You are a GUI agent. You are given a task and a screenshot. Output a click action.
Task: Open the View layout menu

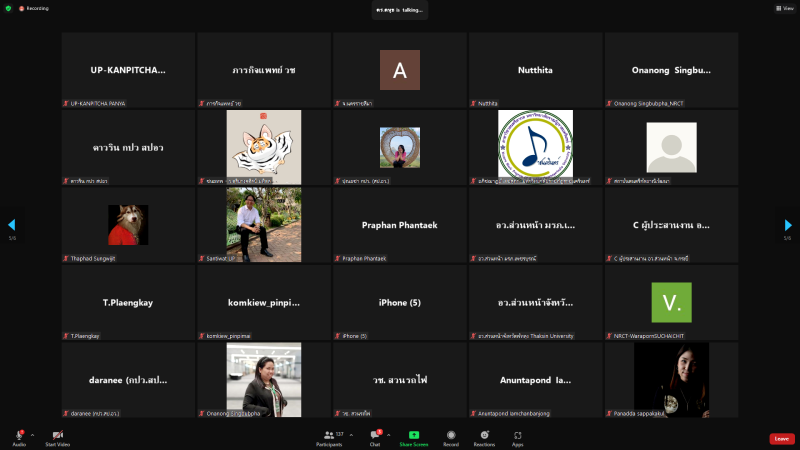click(x=785, y=8)
